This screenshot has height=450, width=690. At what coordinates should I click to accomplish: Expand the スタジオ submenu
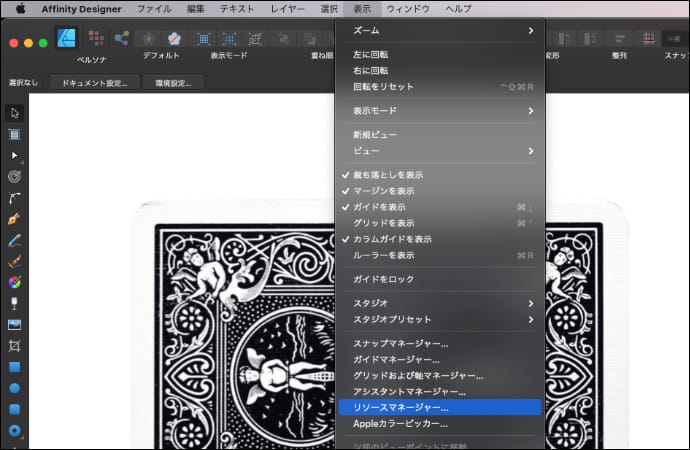[x=440, y=303]
